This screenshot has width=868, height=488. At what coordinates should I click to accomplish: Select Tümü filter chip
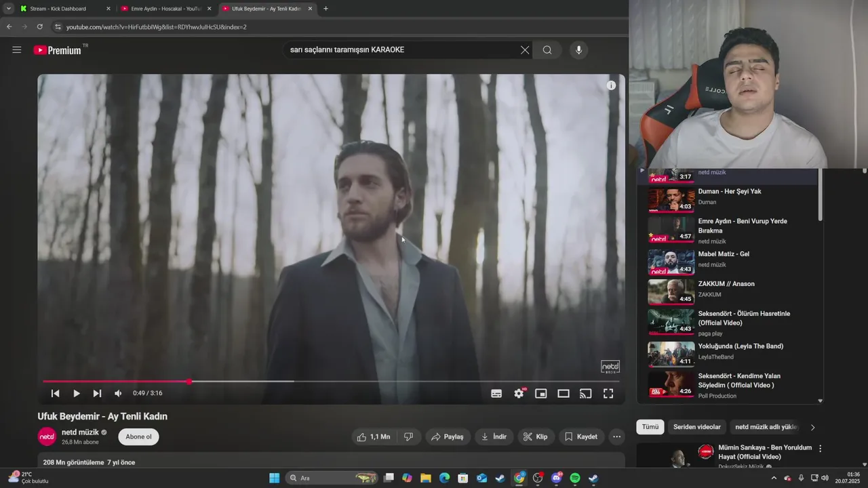[650, 427]
